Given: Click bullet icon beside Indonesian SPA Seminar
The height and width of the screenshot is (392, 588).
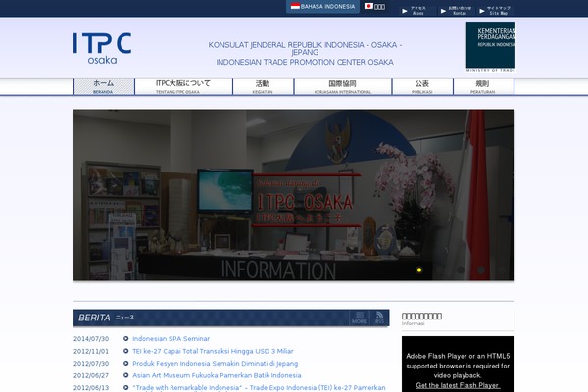Looking at the screenshot, I should pos(126,339).
